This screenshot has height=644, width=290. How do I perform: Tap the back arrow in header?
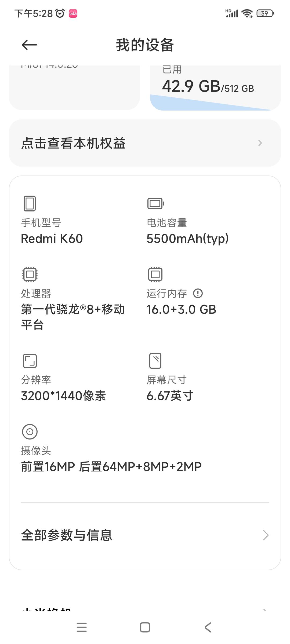29,45
